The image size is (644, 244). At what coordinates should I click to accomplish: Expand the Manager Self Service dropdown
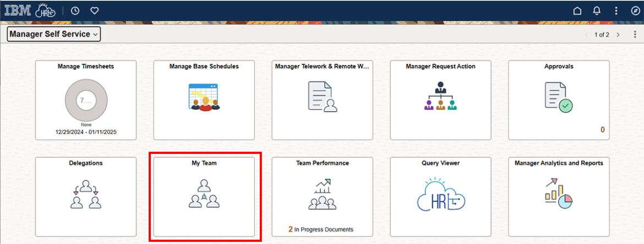(54, 34)
